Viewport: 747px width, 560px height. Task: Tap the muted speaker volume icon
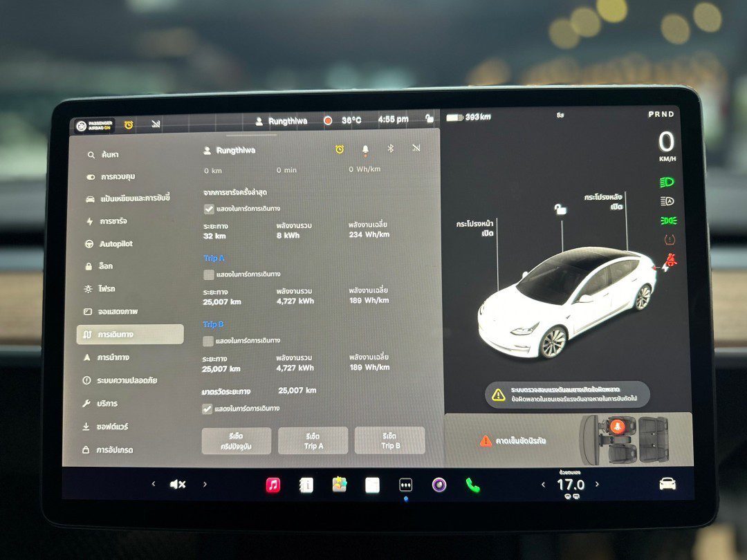[x=178, y=484]
